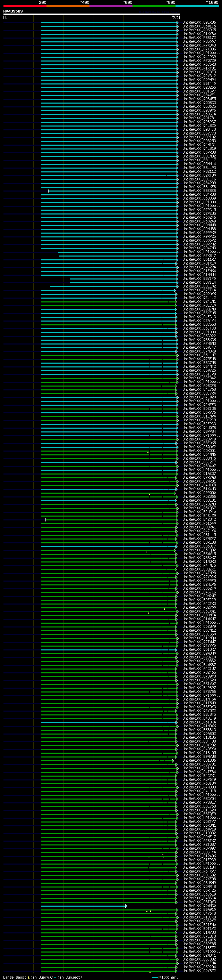Click hit label UniRef100_C1EH64
This screenshot has height=980, width=222.
point(199,271)
